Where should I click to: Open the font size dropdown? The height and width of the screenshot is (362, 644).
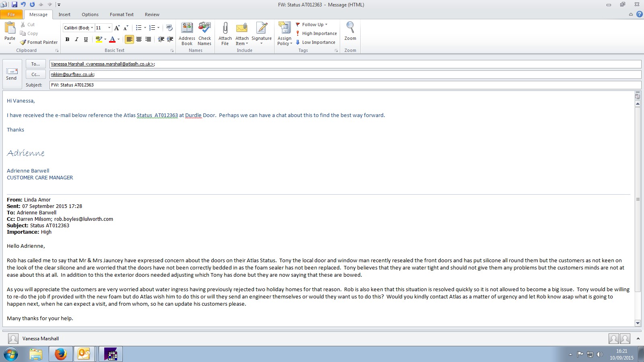coord(109,28)
